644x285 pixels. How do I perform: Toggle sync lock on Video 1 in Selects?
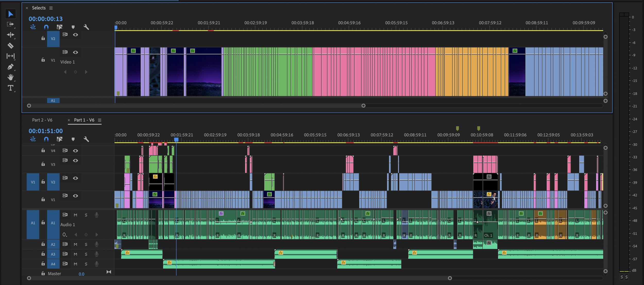pyautogui.click(x=65, y=52)
